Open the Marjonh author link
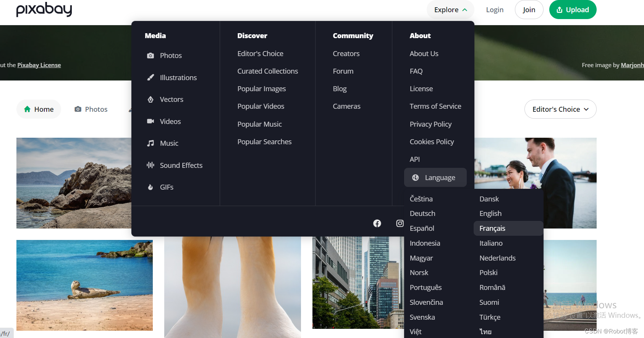Image resolution: width=644 pixels, height=338 pixels. (632, 65)
